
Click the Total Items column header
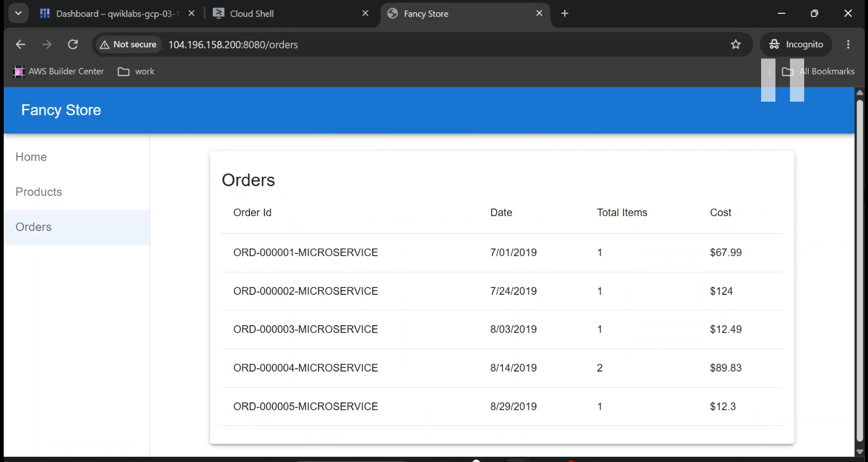(x=622, y=212)
